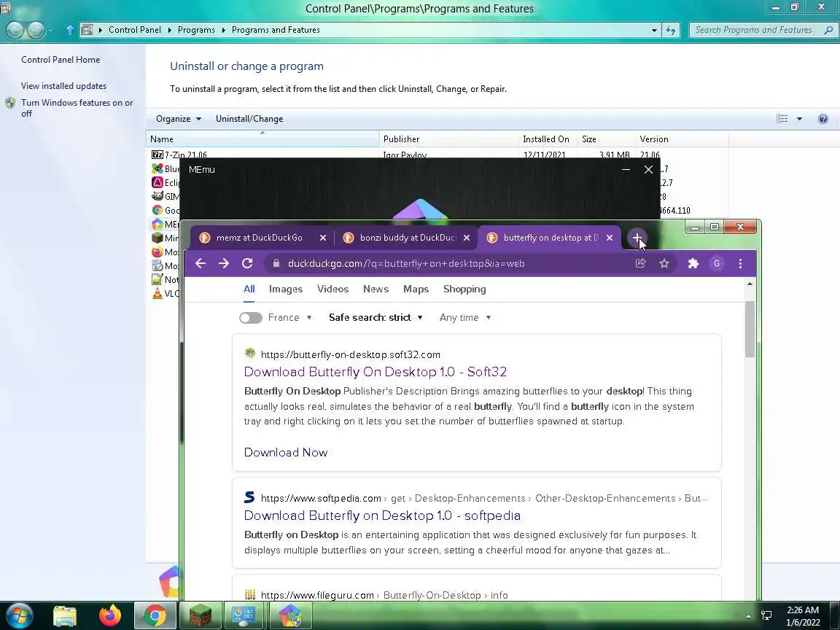Click the Chrome page vertical scrollbar thumb
The image size is (840, 630).
coord(750,329)
